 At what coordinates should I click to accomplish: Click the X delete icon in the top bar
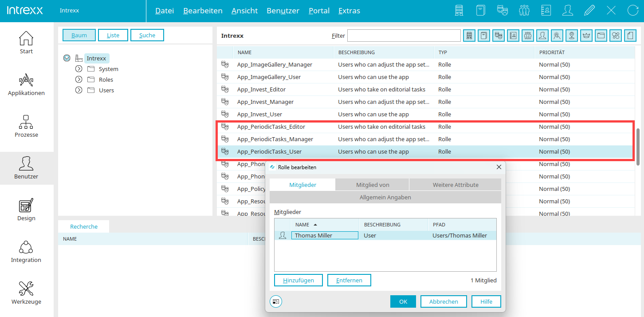point(611,11)
